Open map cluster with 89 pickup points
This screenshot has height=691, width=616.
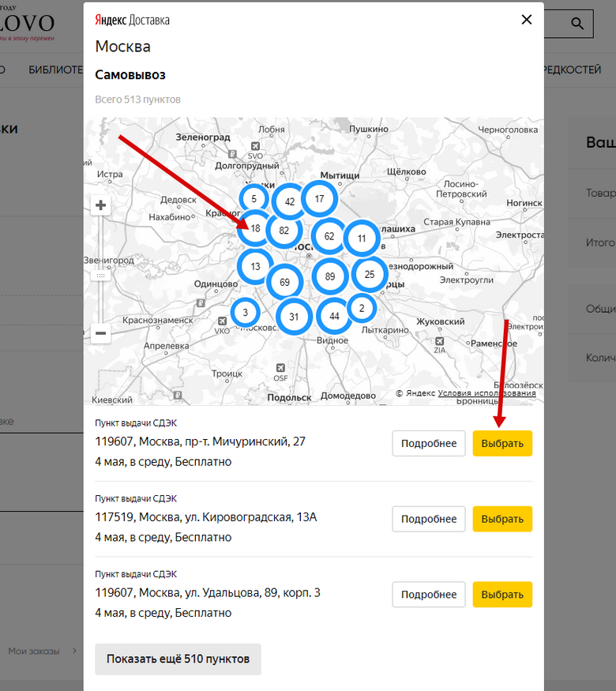click(330, 276)
